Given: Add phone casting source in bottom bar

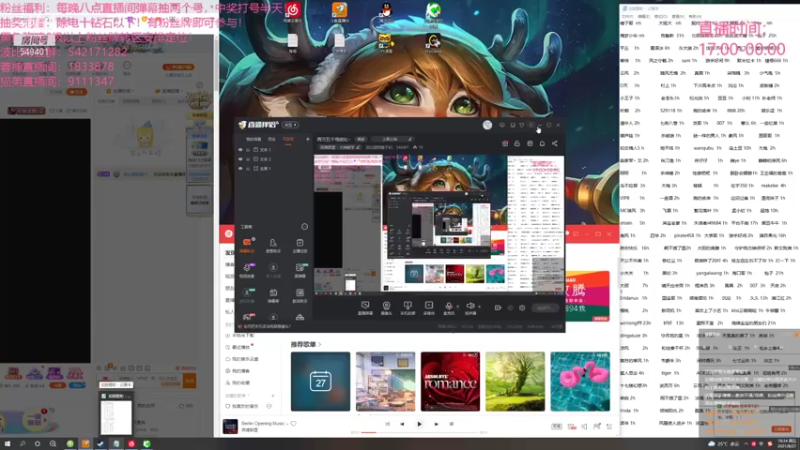Looking at the screenshot, I should click(407, 308).
